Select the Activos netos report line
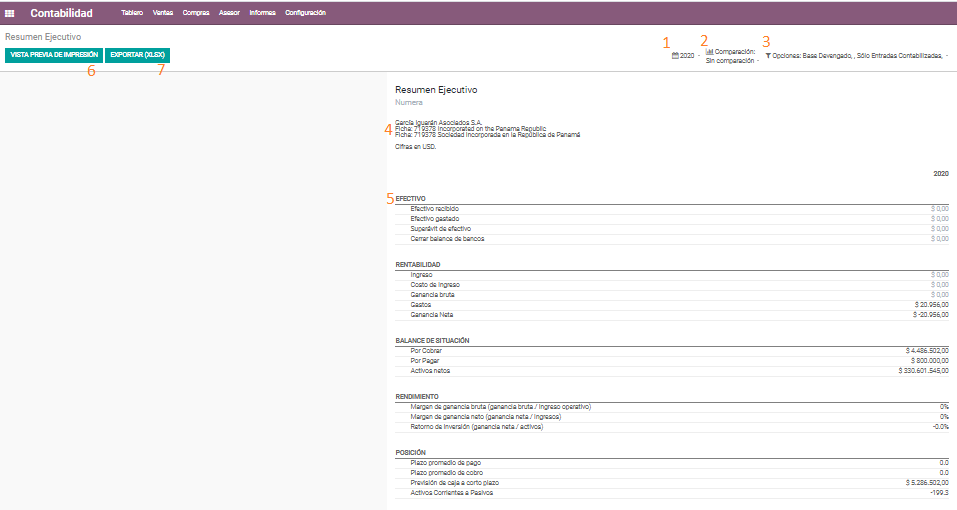This screenshot has height=510, width=957. coord(672,371)
